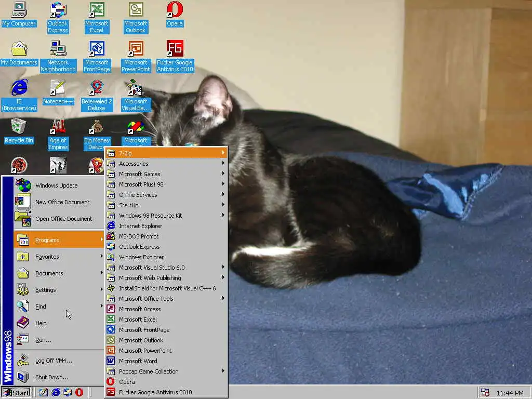Expand Microsoft Office Tools submenu

coord(166,299)
